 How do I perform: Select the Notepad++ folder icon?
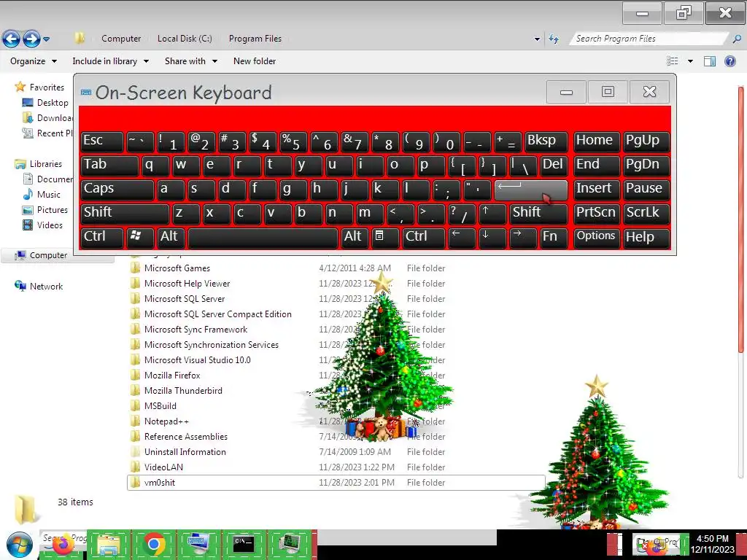pyautogui.click(x=135, y=421)
